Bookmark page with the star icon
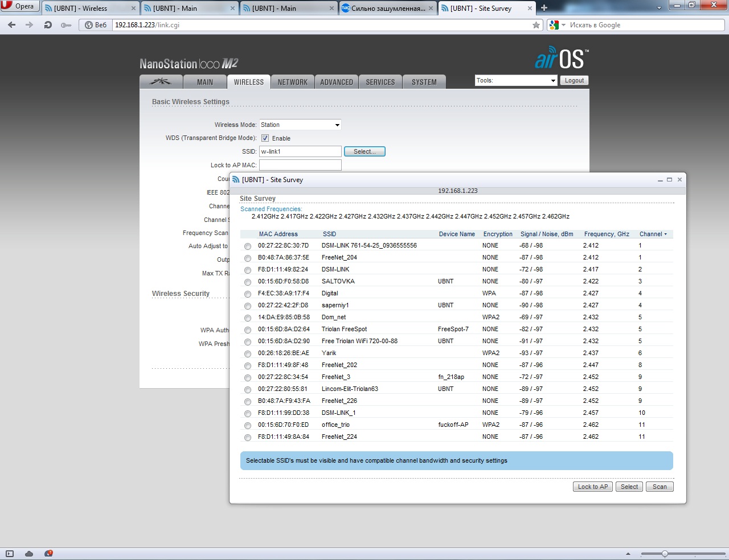Viewport: 729px width, 560px height. click(x=536, y=25)
